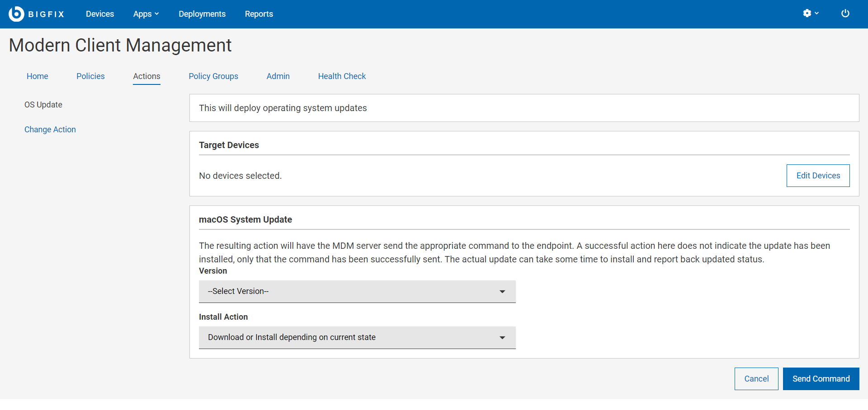Go to Deployments in the navbar

coord(202,14)
